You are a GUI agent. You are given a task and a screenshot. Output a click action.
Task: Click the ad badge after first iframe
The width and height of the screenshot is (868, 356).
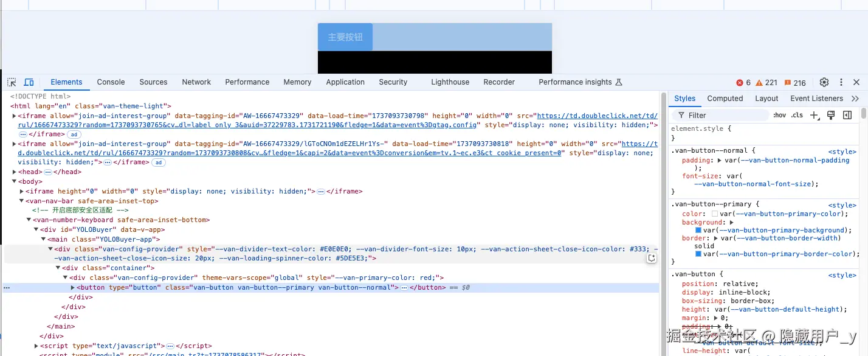pyautogui.click(x=74, y=134)
